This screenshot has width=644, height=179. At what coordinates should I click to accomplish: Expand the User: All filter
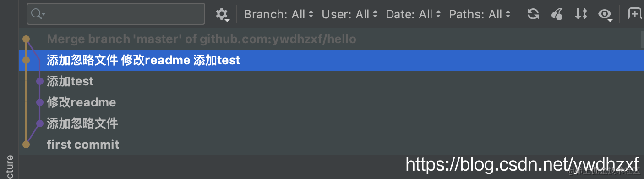click(x=350, y=14)
